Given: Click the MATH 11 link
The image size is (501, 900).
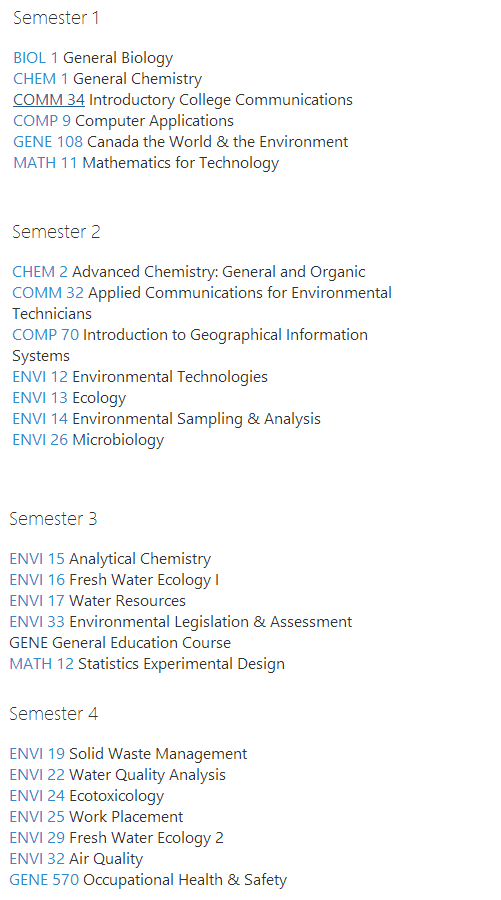Looking at the screenshot, I should pyautogui.click(x=45, y=163).
